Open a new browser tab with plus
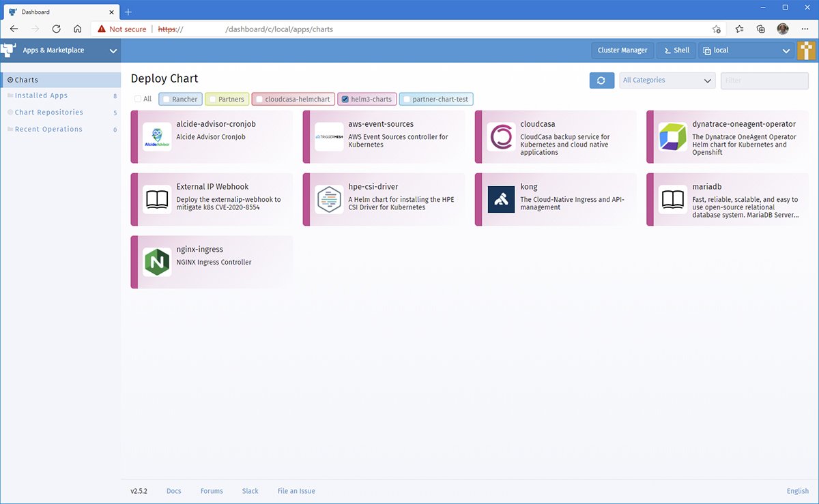The height and width of the screenshot is (504, 819). [x=128, y=12]
